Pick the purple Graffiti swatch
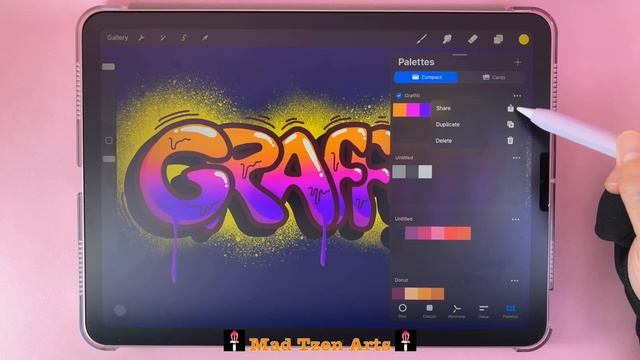 click(x=425, y=110)
